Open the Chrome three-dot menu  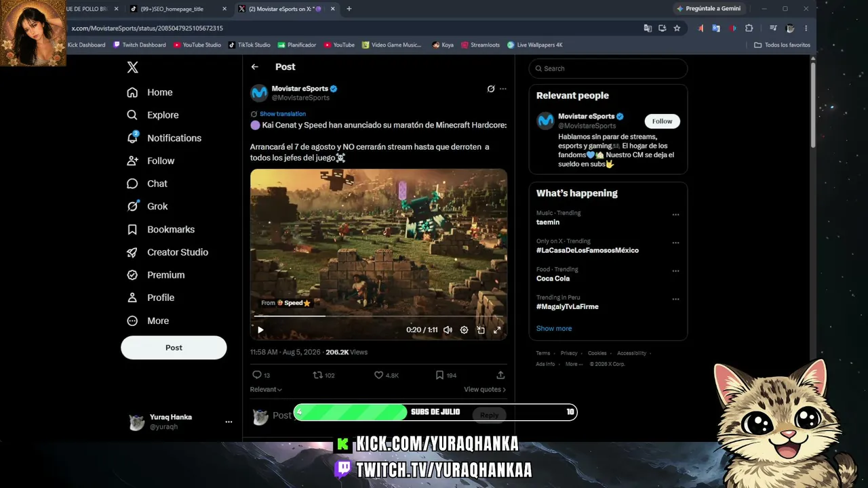pos(806,28)
